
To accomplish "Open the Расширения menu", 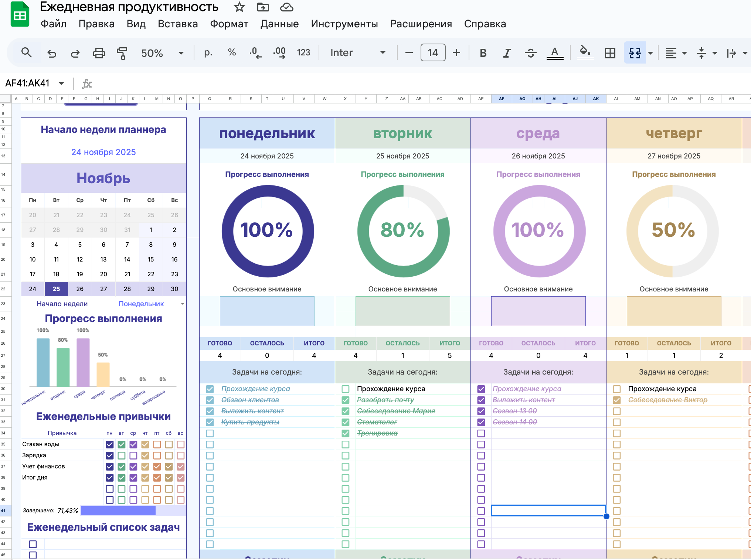I will [x=421, y=24].
